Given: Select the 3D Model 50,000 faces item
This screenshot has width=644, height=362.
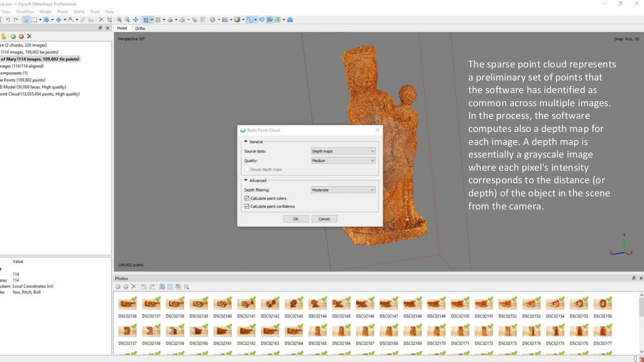Looking at the screenshot, I should (x=33, y=87).
